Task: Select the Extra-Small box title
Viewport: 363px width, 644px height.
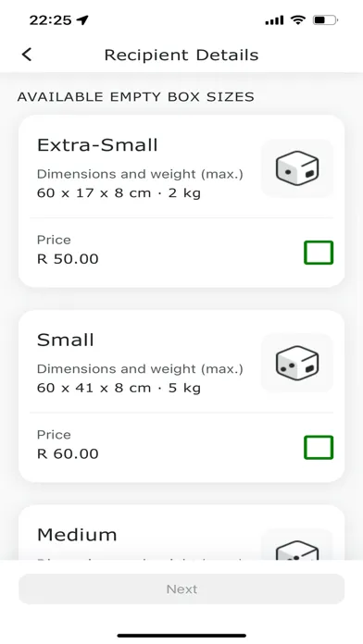Action: point(97,145)
